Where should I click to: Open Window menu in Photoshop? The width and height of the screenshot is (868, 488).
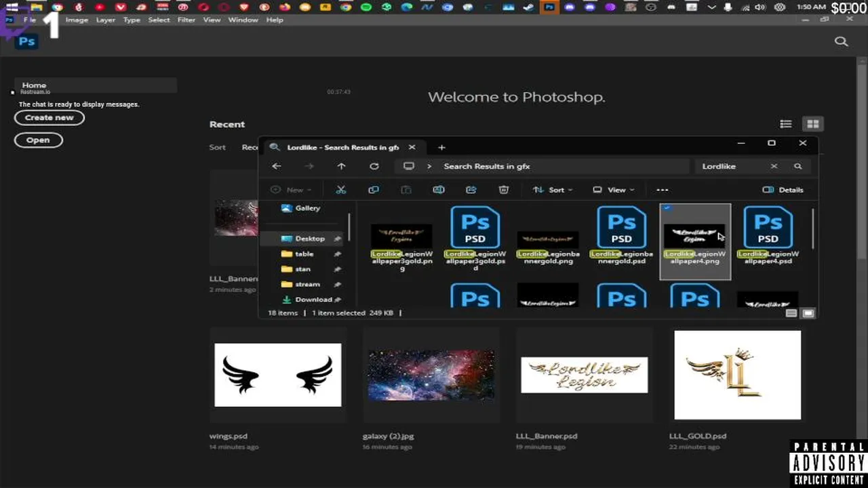pyautogui.click(x=243, y=20)
